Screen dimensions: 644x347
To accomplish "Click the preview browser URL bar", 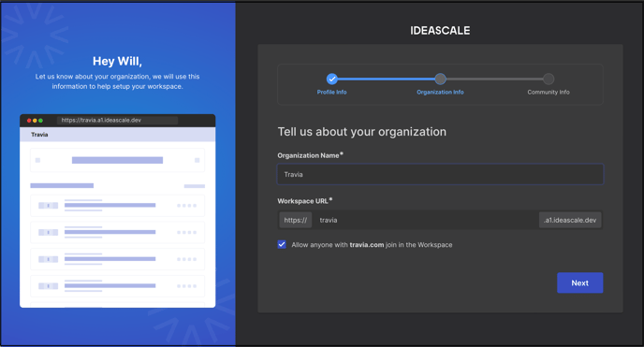I will click(x=117, y=120).
